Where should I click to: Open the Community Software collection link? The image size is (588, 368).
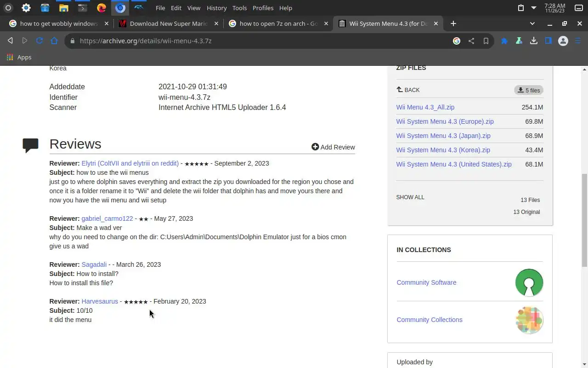pos(426,282)
